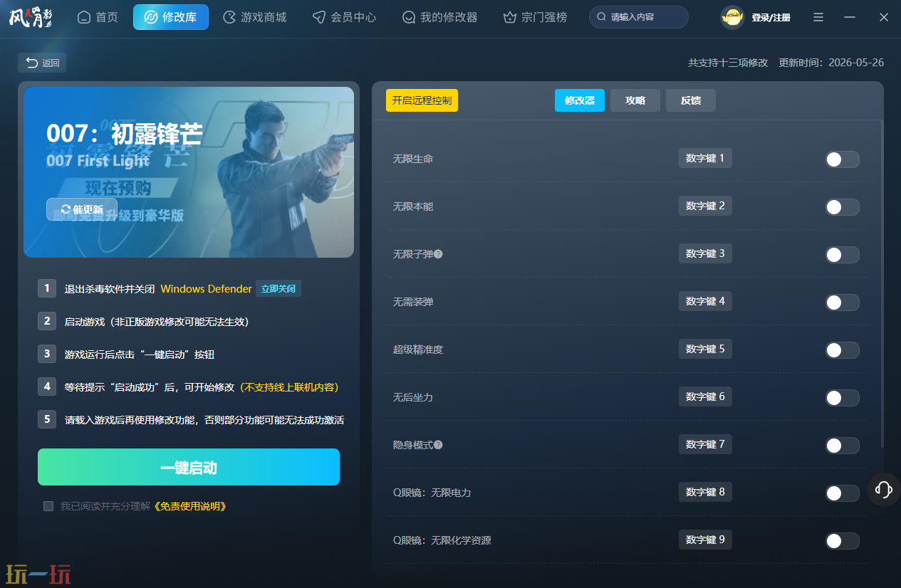The height and width of the screenshot is (588, 901).
Task: Open 我的修改器 tab
Action: [x=439, y=17]
